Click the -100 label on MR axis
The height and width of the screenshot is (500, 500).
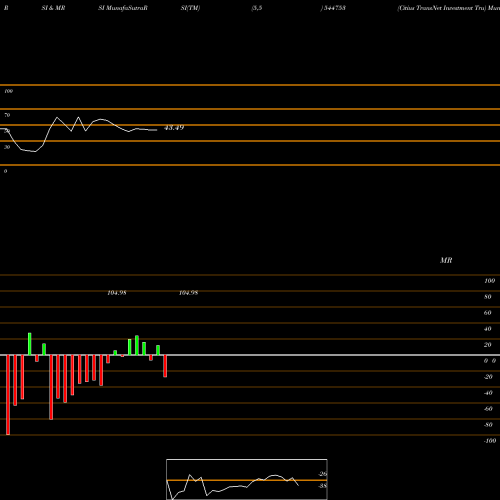490,441
